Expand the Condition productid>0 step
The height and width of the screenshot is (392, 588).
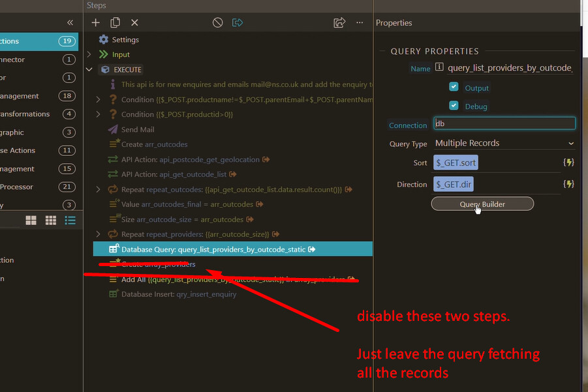[98, 114]
